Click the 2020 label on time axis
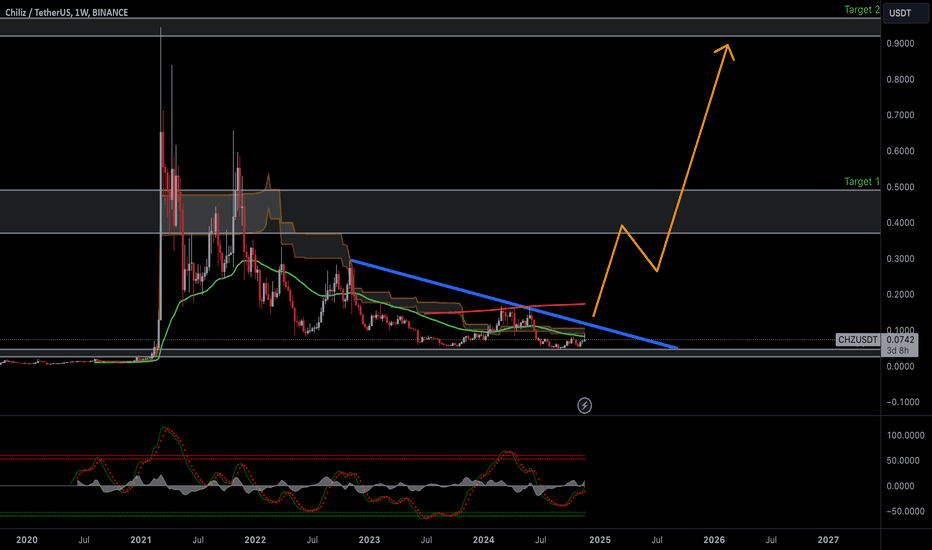Image resolution: width=932 pixels, height=550 pixels. click(x=27, y=540)
